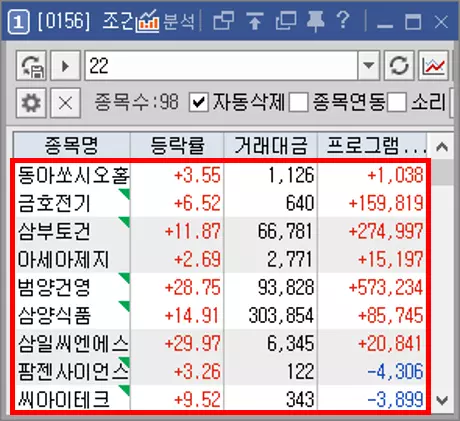460x421 pixels.
Task: Select the 금호전기 stock name
Action: [x=54, y=203]
